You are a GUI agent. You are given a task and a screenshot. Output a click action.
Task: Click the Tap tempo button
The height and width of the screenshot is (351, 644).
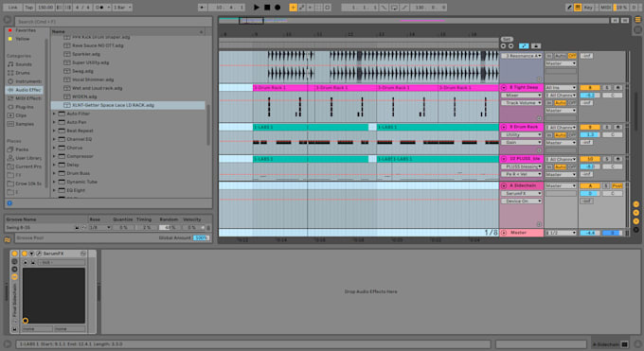click(28, 8)
